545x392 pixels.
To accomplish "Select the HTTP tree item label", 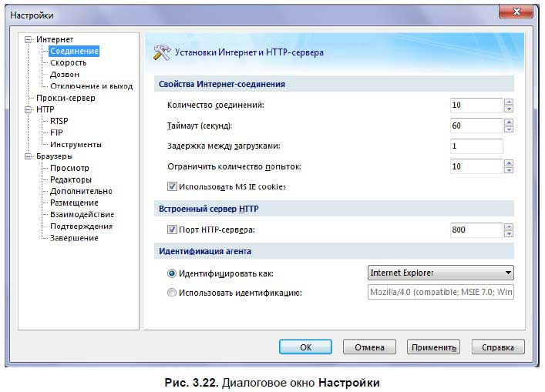I will tap(45, 109).
